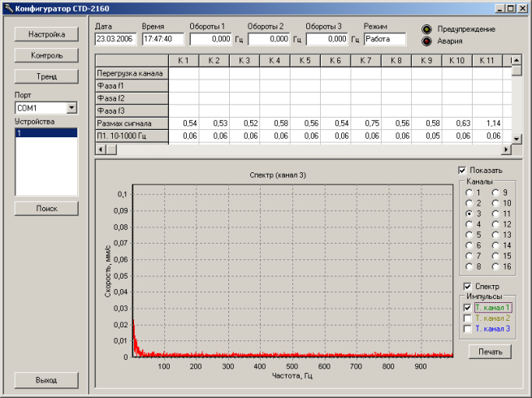Click the Тренд button
This screenshot has width=532, height=398.
(x=47, y=76)
